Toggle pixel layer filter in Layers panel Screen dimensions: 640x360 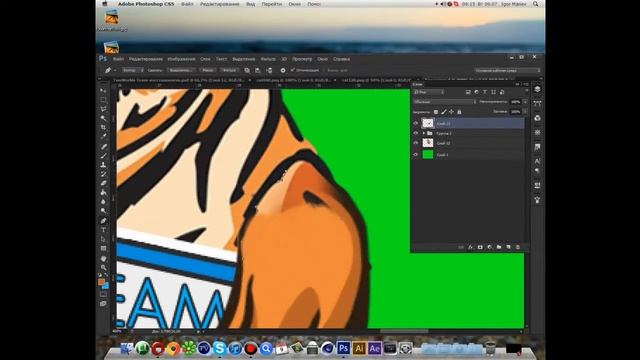[468, 92]
